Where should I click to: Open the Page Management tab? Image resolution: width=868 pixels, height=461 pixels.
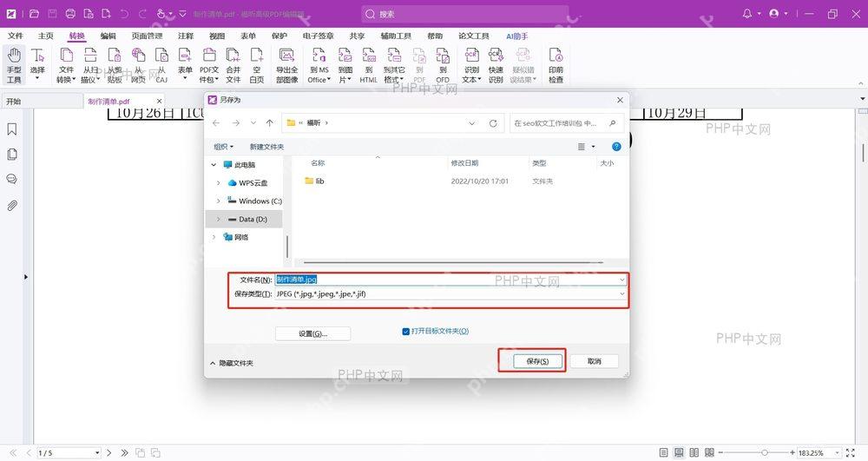(147, 36)
